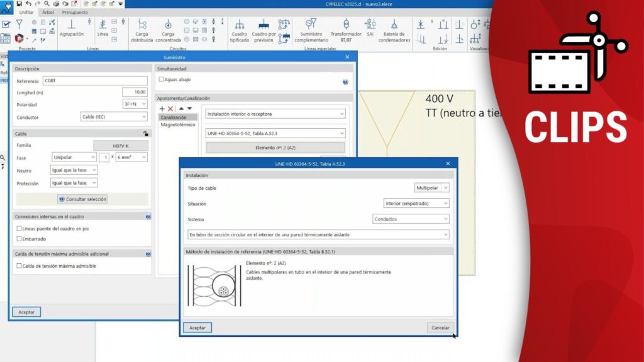This screenshot has width=644, height=362.
Task: Switch to the Árbol tab
Action: [48, 12]
